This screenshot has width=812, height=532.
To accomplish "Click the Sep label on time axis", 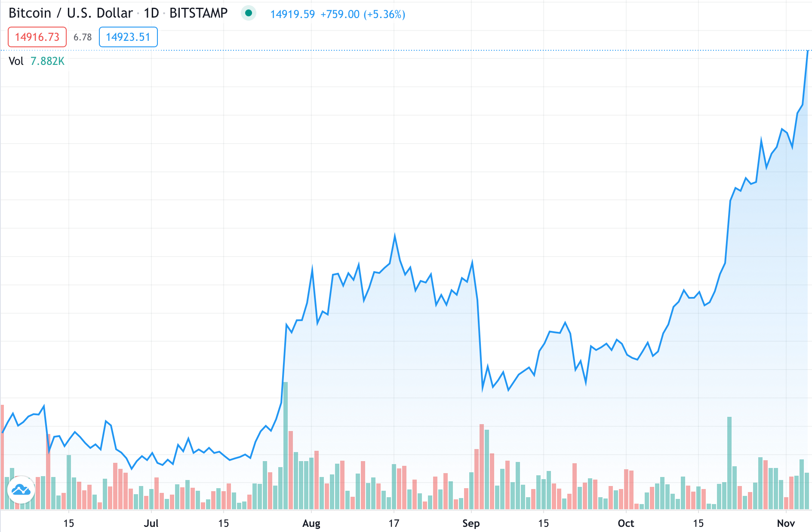I will coord(471,523).
